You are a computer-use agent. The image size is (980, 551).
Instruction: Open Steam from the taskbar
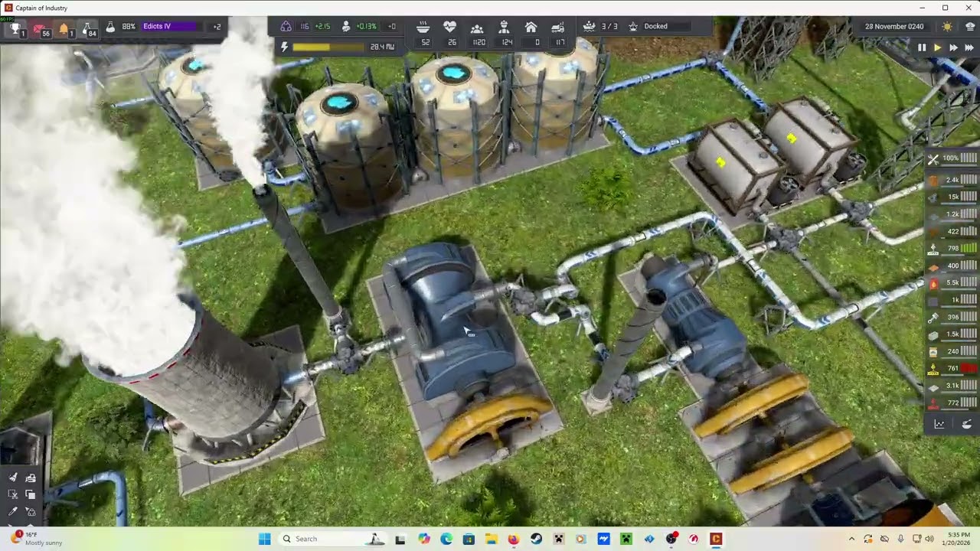pos(536,539)
